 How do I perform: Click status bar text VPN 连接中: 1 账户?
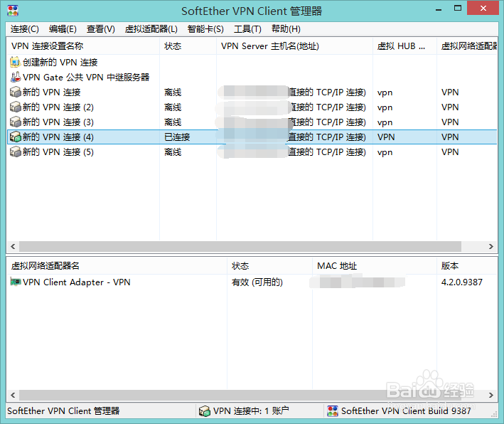[251, 411]
